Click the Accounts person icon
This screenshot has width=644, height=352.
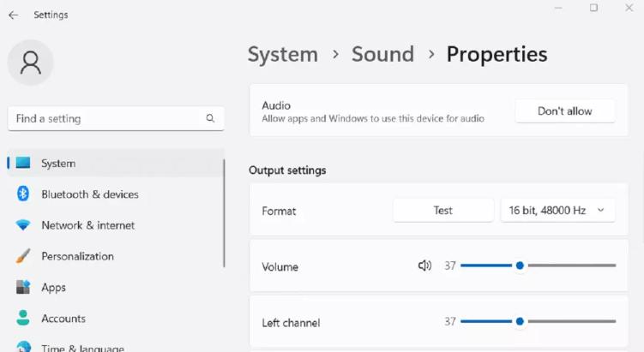click(x=23, y=318)
